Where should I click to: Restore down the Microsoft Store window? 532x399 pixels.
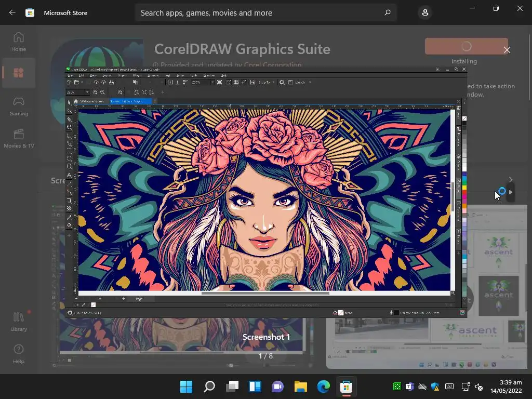click(496, 8)
